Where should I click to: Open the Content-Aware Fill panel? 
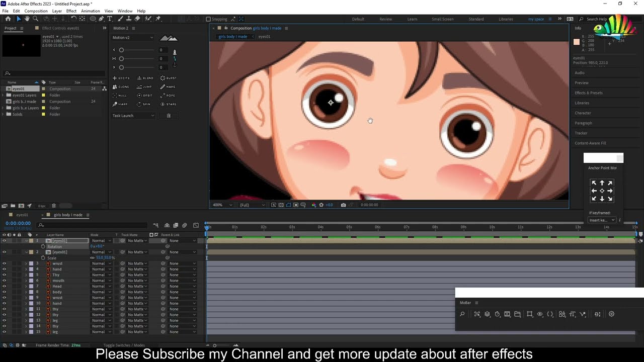point(591,143)
